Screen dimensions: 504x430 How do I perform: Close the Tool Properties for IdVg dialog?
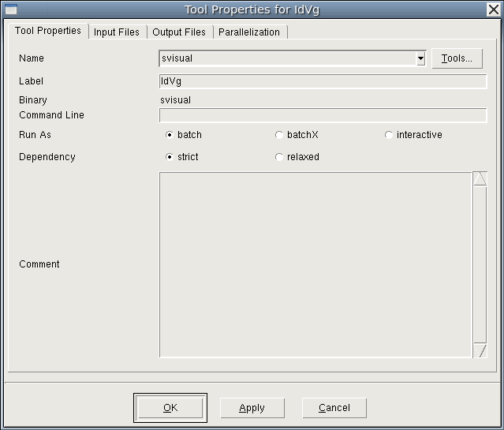click(x=494, y=9)
